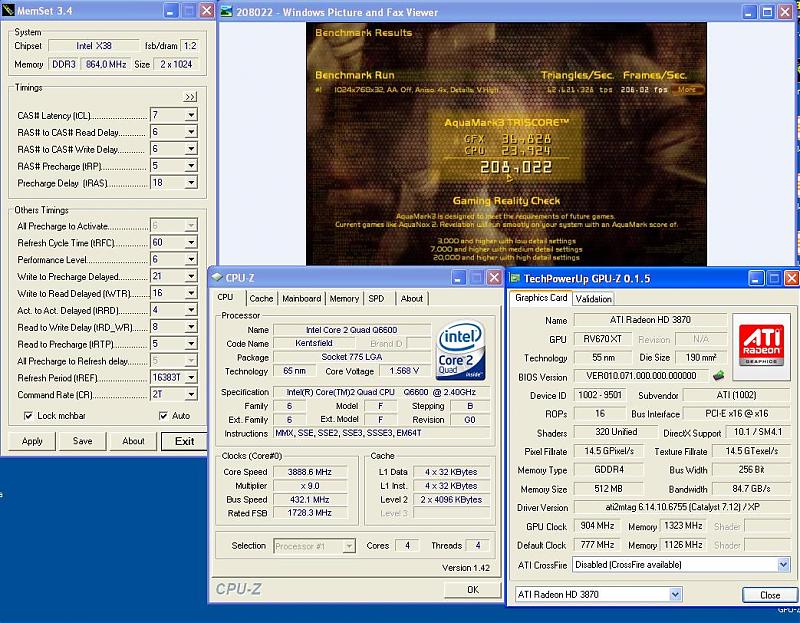Open the Read to Precharge (tRTP) dropdown
The height and width of the screenshot is (623, 800).
coord(191,343)
